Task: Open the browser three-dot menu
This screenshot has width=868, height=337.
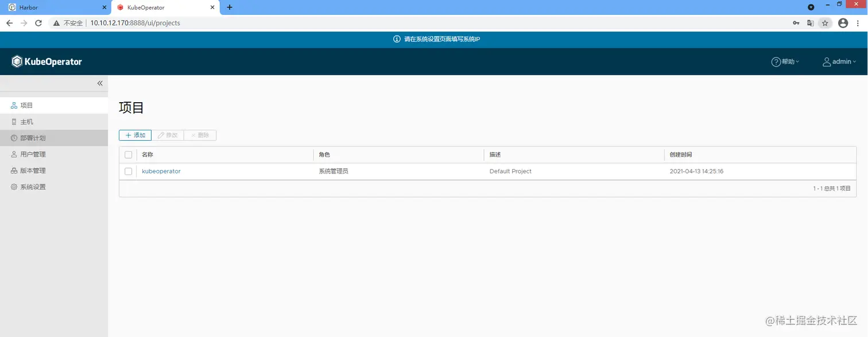Action: [x=858, y=23]
